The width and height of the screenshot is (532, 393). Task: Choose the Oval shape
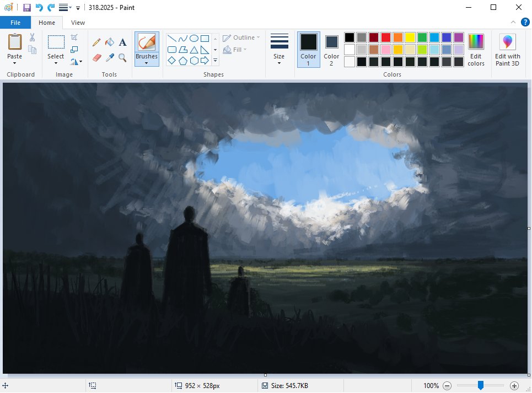194,39
